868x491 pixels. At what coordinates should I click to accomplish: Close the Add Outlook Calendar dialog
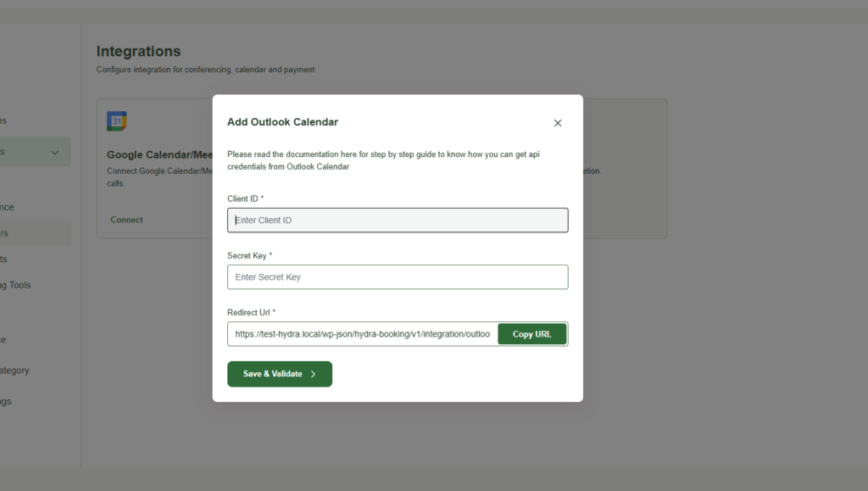558,123
